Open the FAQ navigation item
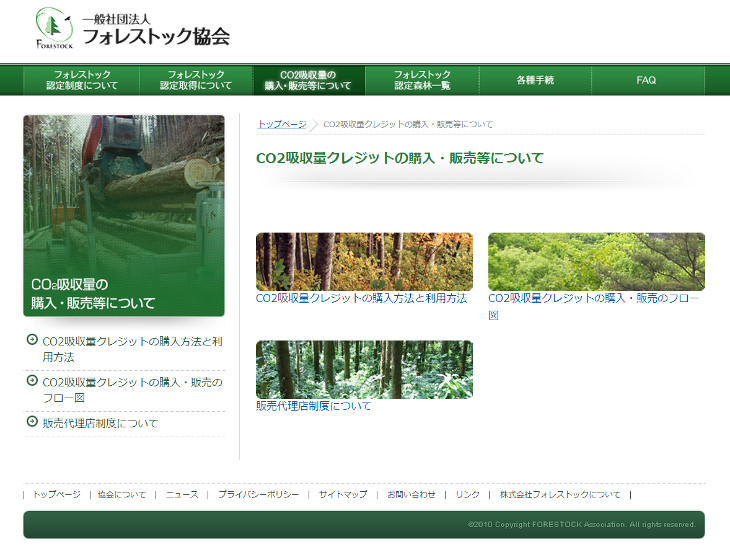The height and width of the screenshot is (552, 730). [646, 80]
